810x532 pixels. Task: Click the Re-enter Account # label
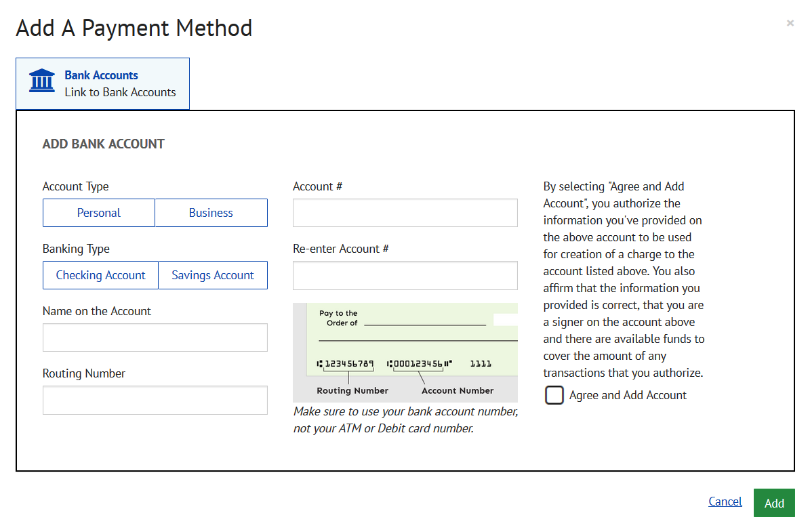tap(340, 249)
